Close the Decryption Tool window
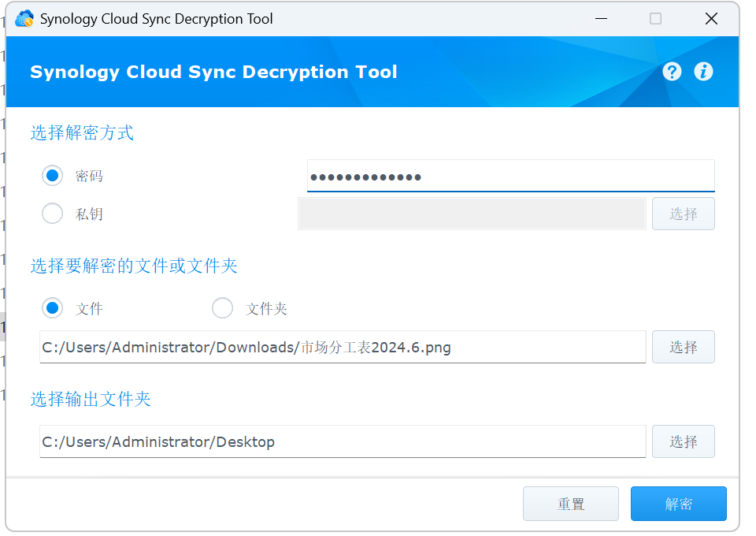Viewport: 756px width, 536px height. (711, 18)
